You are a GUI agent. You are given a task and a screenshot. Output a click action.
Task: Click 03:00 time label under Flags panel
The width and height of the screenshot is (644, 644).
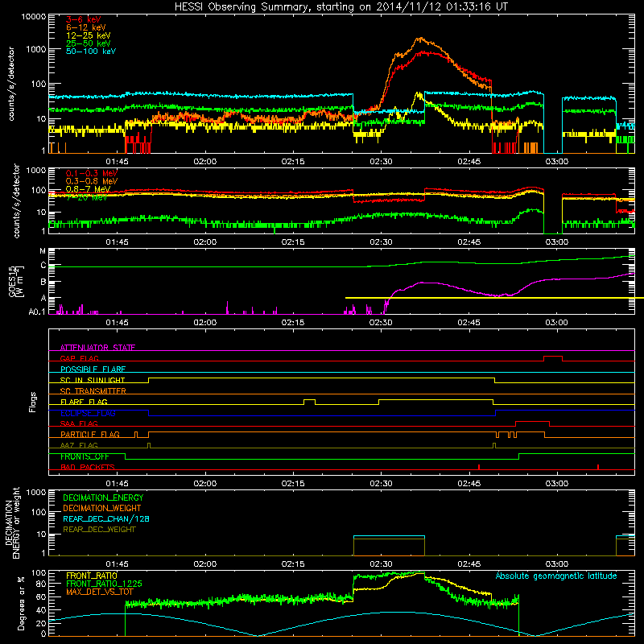[x=557, y=484]
